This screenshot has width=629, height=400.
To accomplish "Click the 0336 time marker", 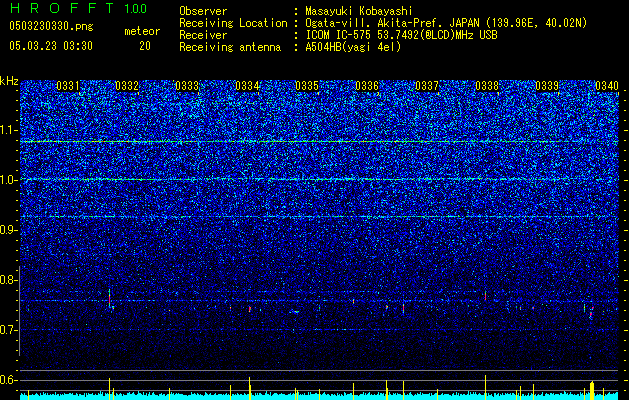I will 367,86.
